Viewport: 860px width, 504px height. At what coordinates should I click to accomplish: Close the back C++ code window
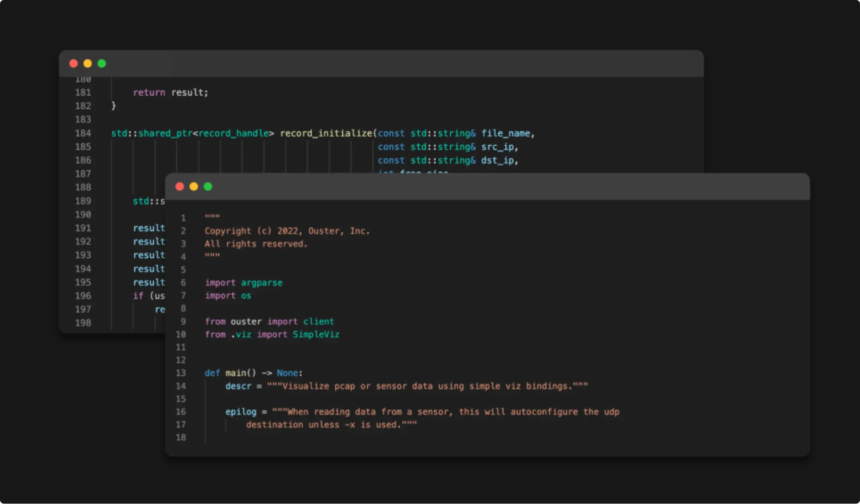tap(74, 63)
